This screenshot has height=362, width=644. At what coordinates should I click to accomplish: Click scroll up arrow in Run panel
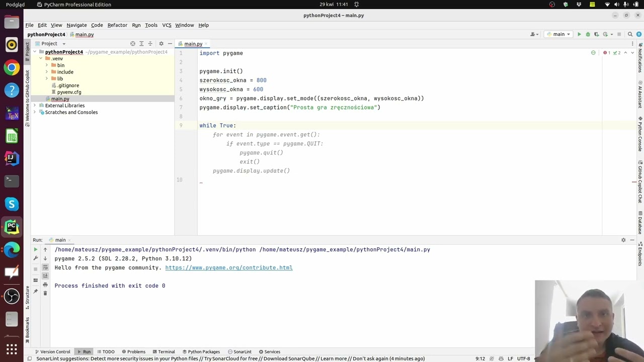[45, 249]
